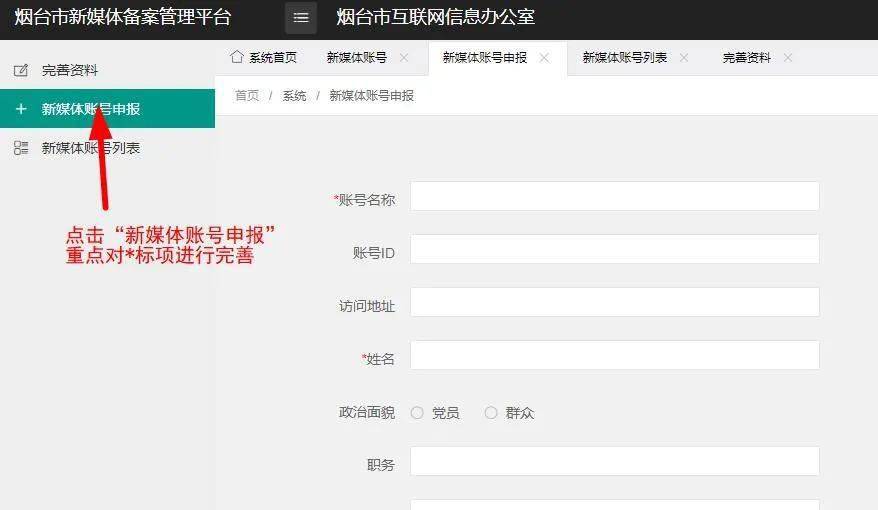Close the 新媒体账号申报 tab
Viewport: 878px width, 510px height.
(x=544, y=58)
